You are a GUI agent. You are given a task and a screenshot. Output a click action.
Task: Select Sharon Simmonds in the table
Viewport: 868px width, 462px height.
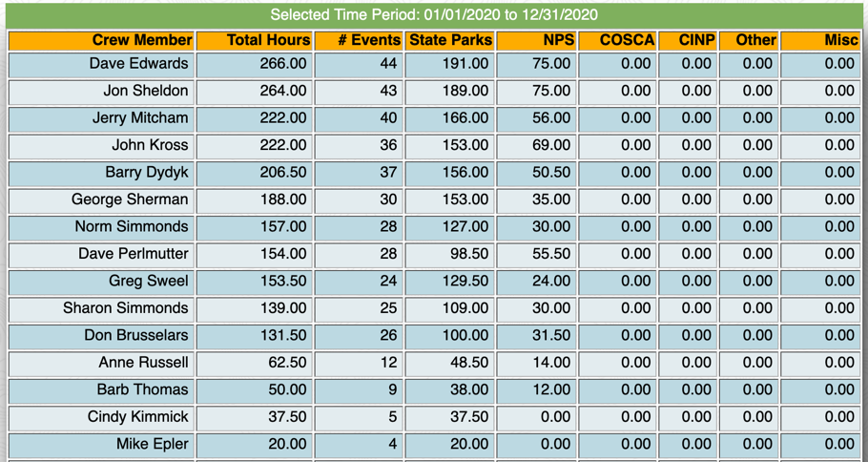126,308
